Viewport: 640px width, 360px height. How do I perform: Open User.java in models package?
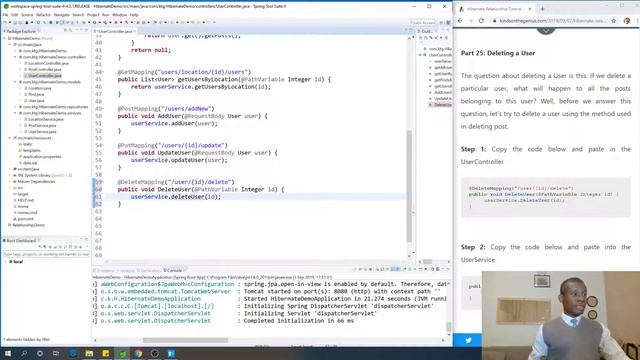pyautogui.click(x=34, y=100)
